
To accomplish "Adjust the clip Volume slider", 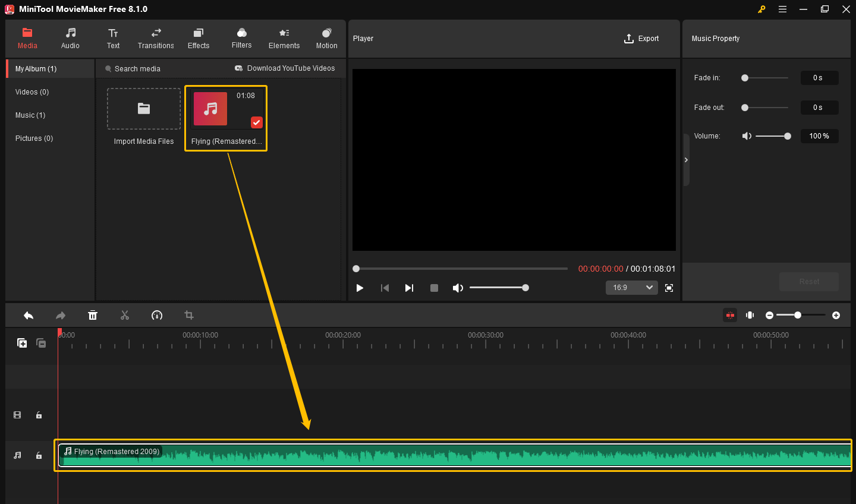I will point(773,136).
